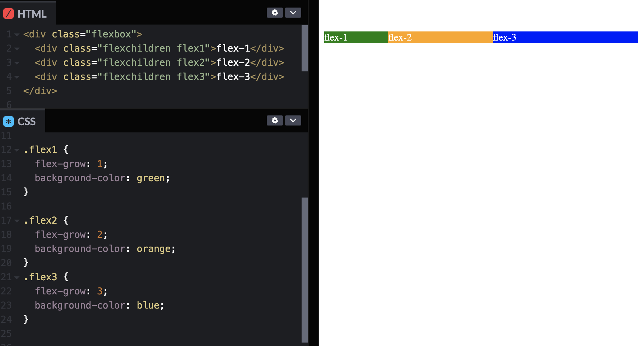Viewport: 644px width, 346px height.
Task: Collapse fold arrow on HTML line 2
Action: point(17,48)
